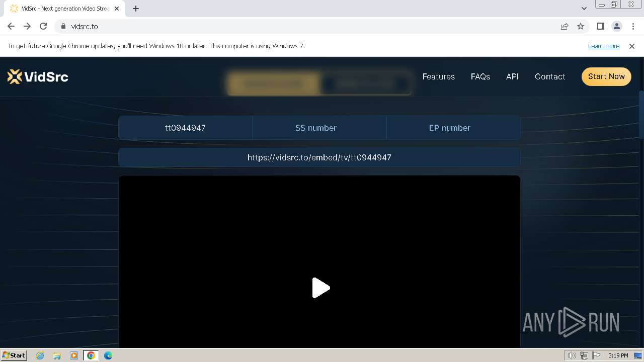
Task: Click the taskbar clock 3:19 PM
Action: 618,355
